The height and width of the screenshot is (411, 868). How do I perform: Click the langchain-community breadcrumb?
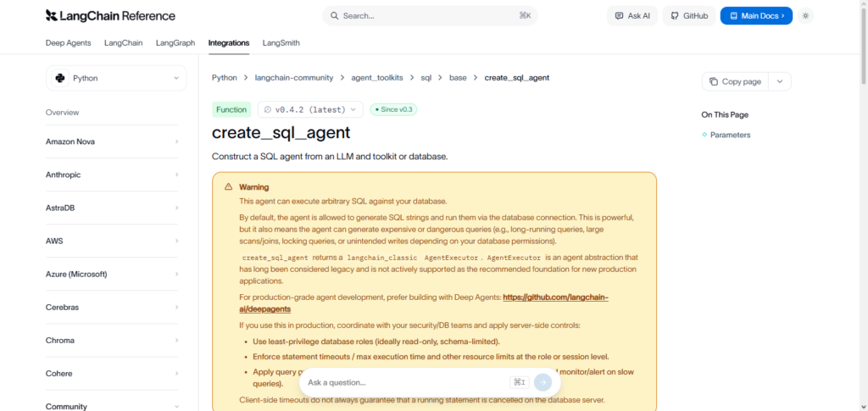pos(294,78)
